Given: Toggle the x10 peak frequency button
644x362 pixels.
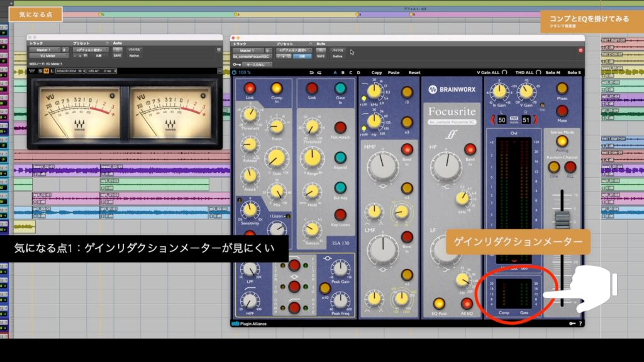Looking at the screenshot, I should pos(325,288).
